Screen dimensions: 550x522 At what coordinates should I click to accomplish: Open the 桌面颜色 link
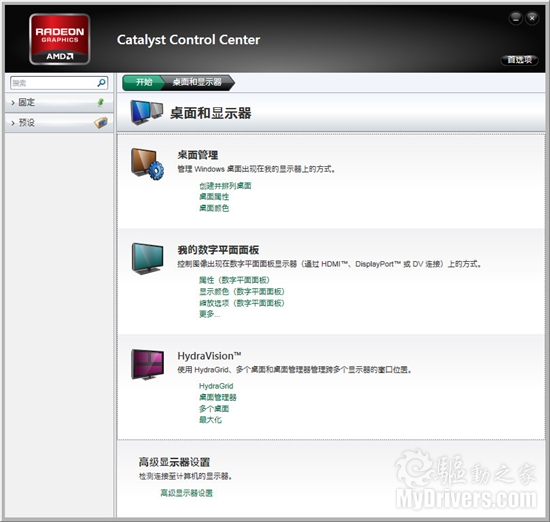pos(214,208)
